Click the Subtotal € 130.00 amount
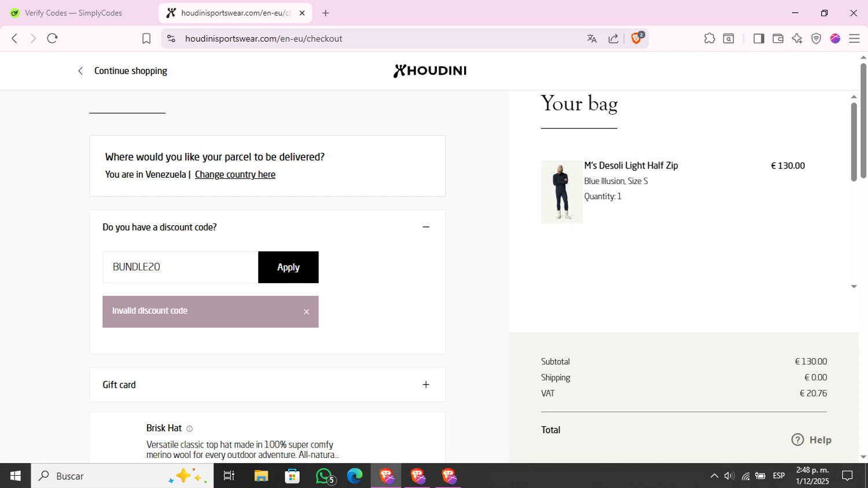 [x=811, y=361]
